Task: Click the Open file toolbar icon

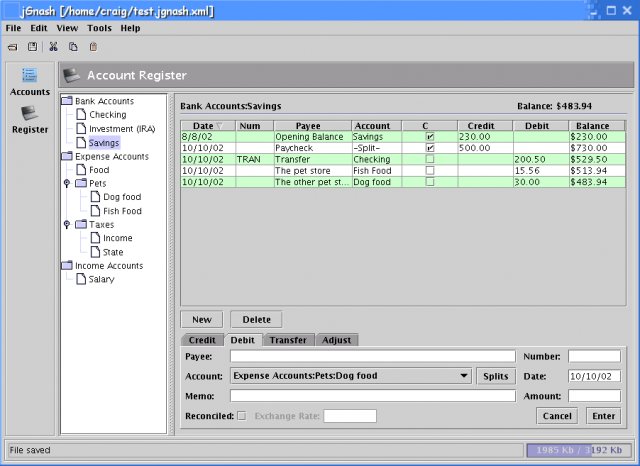Action: point(13,47)
